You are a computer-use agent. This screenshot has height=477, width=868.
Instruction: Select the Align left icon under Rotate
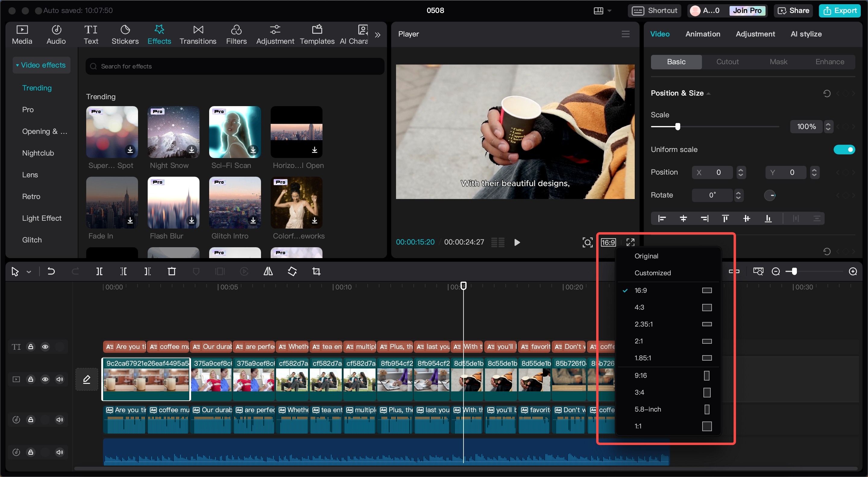[x=662, y=218]
